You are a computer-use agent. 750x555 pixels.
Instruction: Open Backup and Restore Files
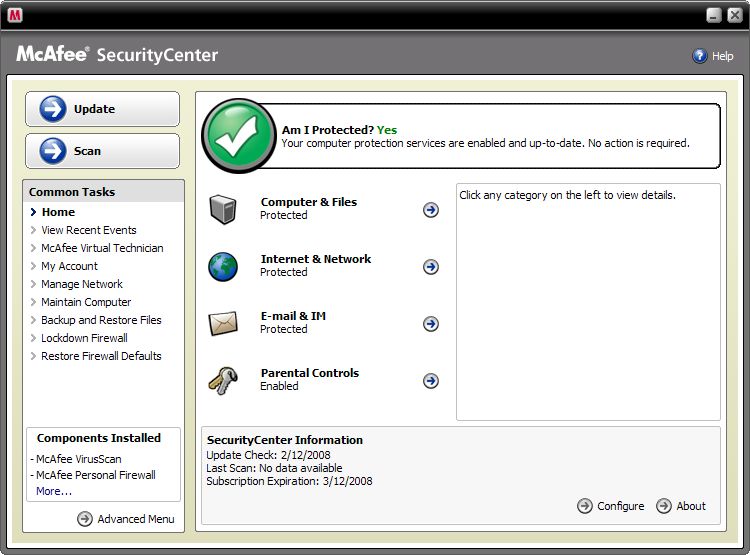[x=101, y=320]
